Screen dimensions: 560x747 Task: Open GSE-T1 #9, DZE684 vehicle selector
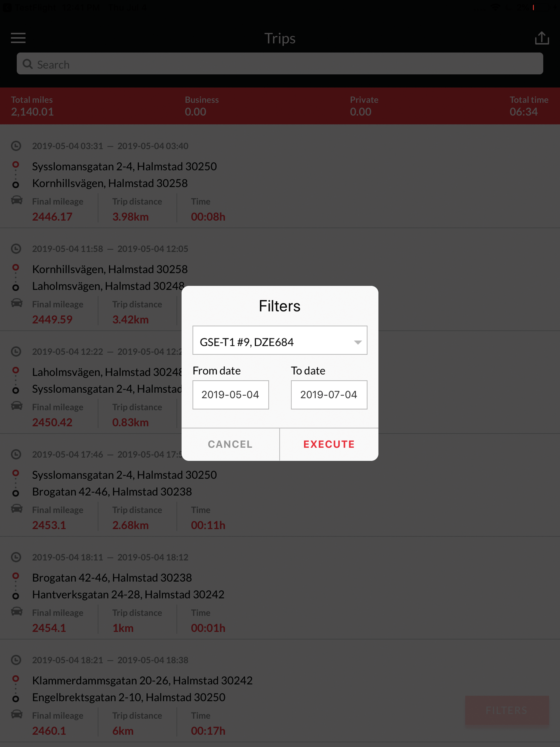(270, 340)
